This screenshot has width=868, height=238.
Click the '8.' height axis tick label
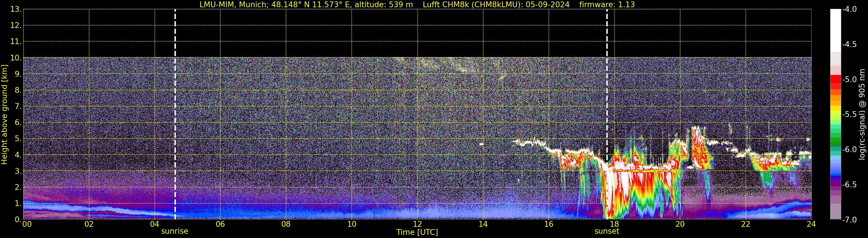(x=18, y=90)
